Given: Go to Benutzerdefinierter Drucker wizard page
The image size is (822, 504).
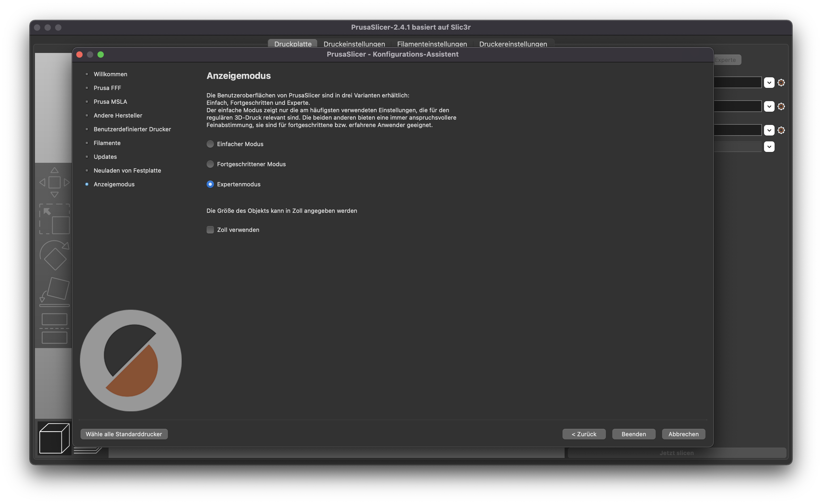Looking at the screenshot, I should click(x=132, y=129).
